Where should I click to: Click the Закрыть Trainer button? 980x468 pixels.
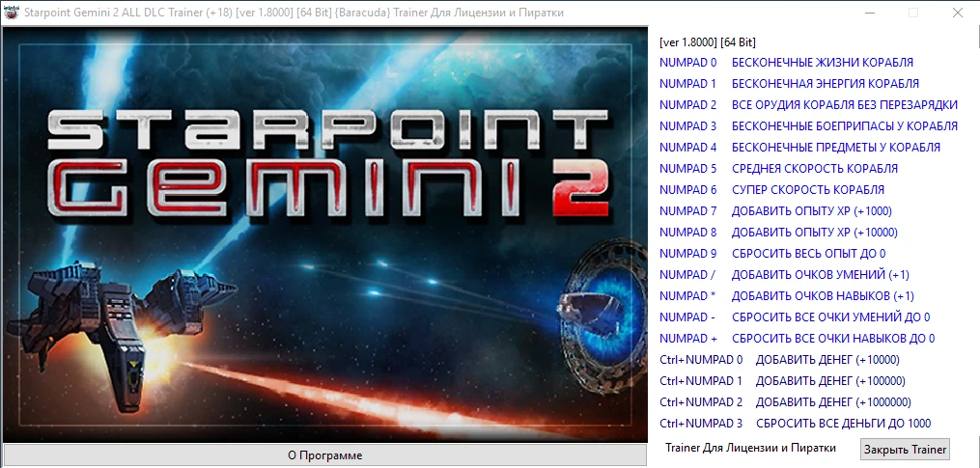[905, 449]
